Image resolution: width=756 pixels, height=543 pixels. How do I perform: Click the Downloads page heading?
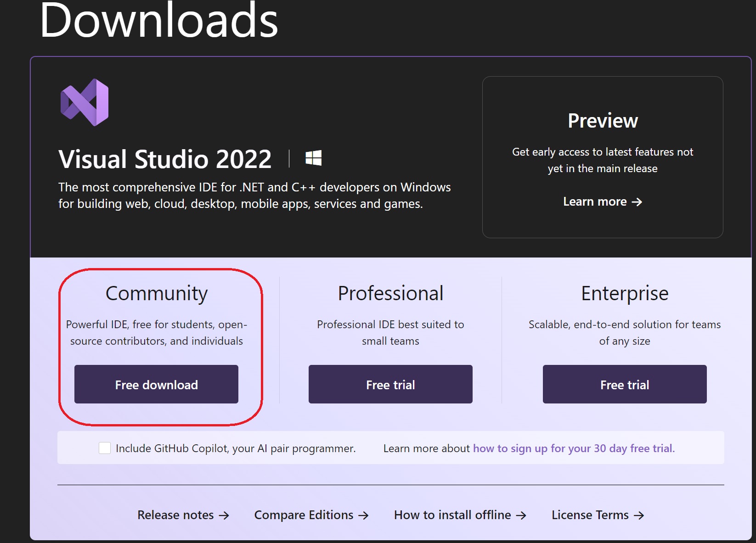tap(159, 20)
